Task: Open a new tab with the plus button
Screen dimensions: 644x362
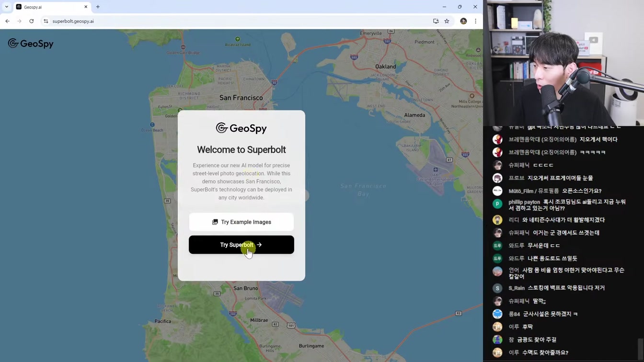Action: point(98,7)
